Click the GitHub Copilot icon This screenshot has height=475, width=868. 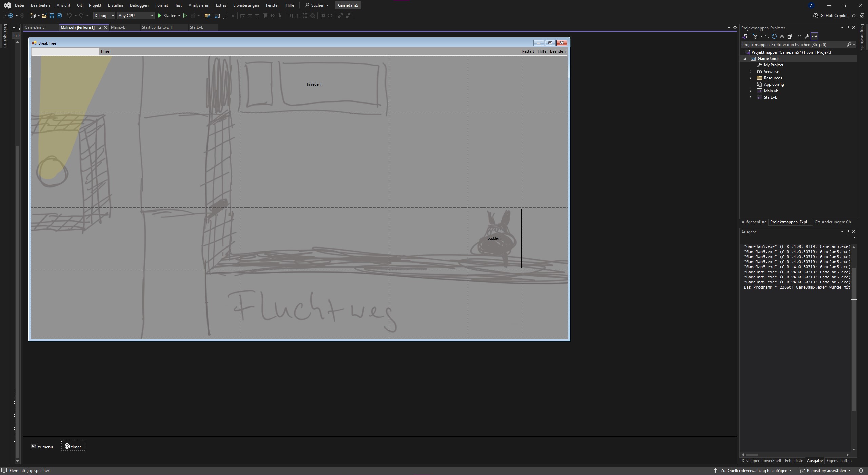(816, 16)
